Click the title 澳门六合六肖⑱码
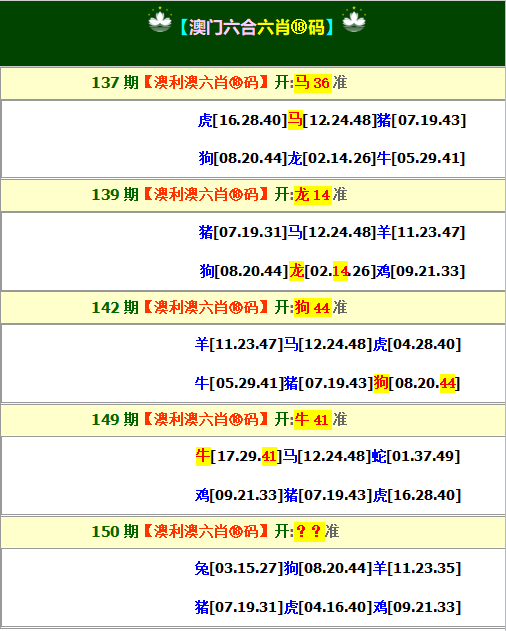The image size is (506, 631). 256,27
